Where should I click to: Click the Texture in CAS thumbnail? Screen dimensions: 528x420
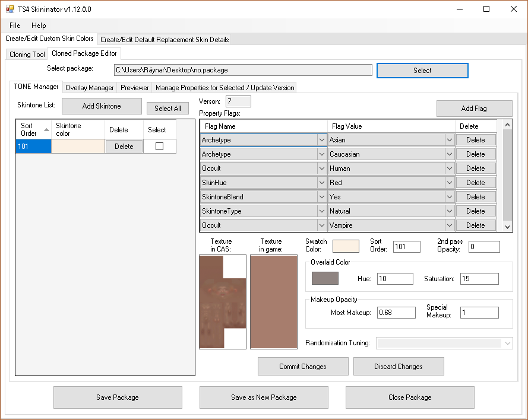tap(223, 301)
